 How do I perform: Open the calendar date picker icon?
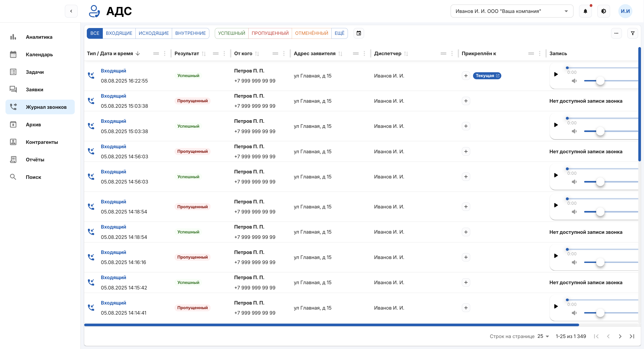tap(359, 33)
